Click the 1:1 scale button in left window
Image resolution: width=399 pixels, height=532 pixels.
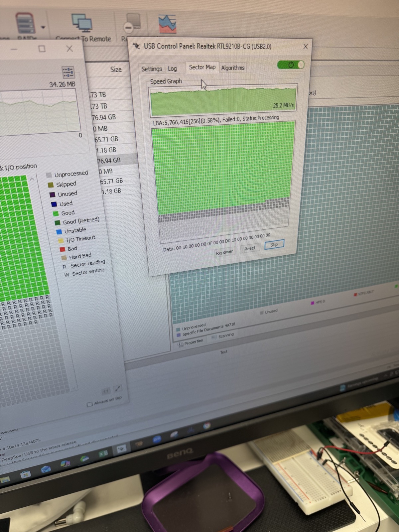106,391
